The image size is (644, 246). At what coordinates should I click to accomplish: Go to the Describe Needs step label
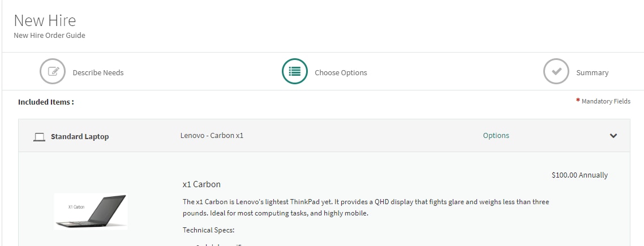coord(98,73)
